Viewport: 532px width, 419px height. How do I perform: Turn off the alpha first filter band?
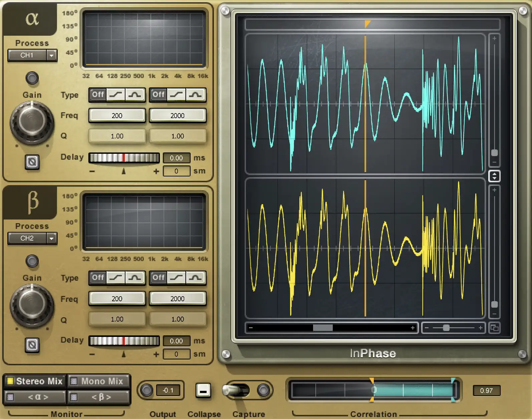[x=98, y=95]
